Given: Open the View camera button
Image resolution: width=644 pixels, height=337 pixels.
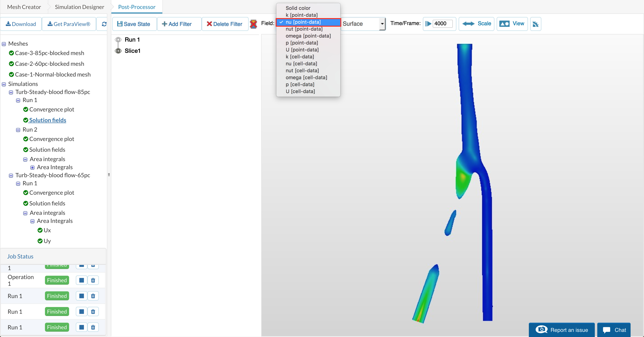Looking at the screenshot, I should tap(512, 24).
